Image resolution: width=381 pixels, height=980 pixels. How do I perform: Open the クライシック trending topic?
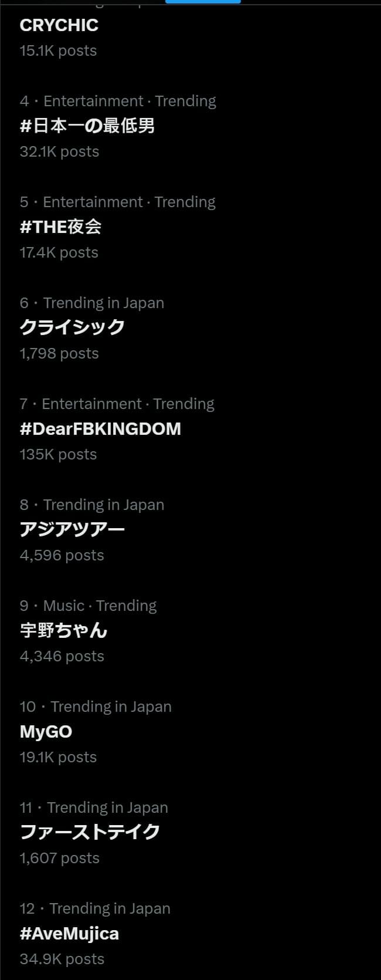[x=72, y=327]
